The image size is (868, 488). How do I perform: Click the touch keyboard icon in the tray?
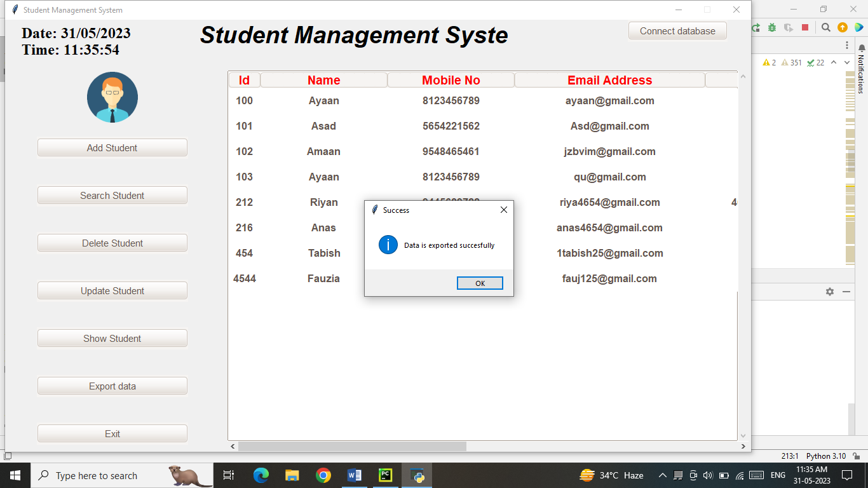tap(756, 475)
